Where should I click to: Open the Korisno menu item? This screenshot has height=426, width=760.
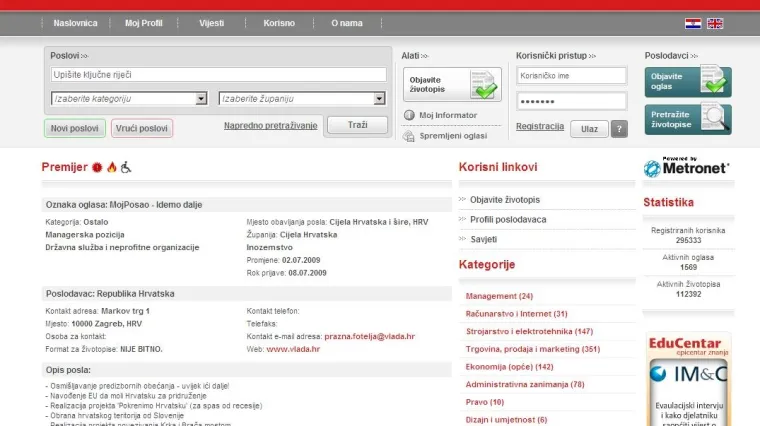click(x=279, y=23)
